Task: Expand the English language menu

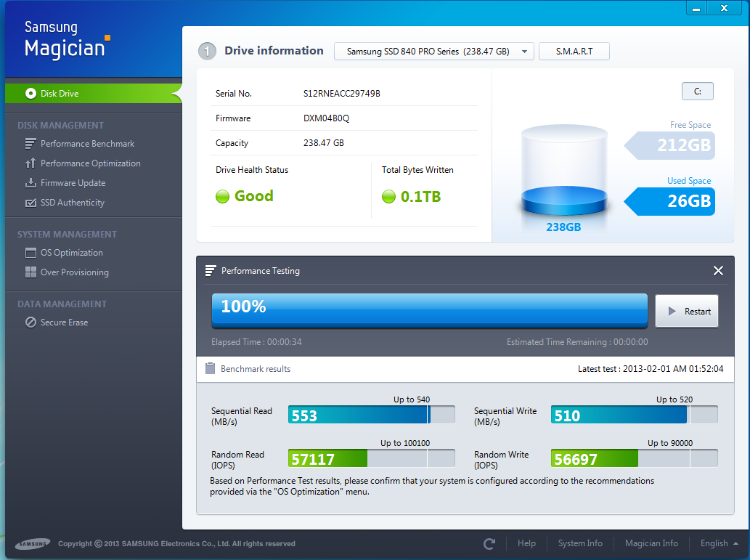Action: pos(720,543)
